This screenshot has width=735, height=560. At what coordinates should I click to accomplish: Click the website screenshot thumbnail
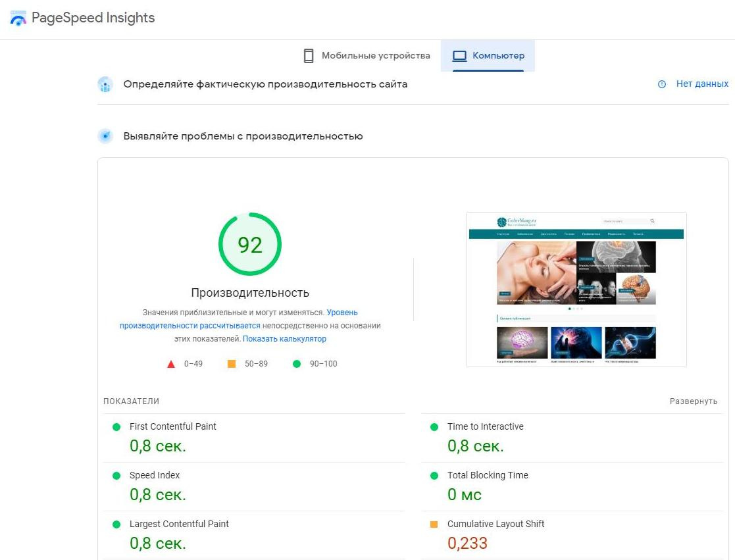point(576,290)
